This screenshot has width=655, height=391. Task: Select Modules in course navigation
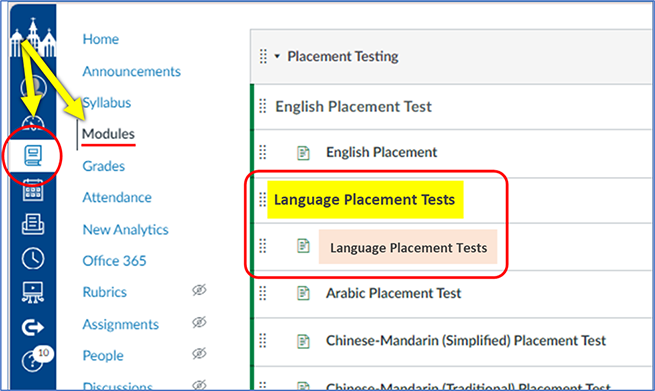(108, 134)
